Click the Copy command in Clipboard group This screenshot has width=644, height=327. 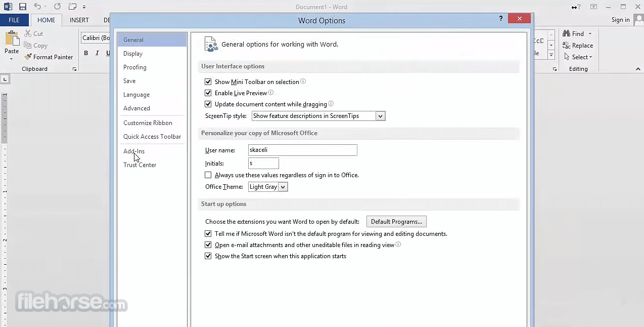(35, 45)
